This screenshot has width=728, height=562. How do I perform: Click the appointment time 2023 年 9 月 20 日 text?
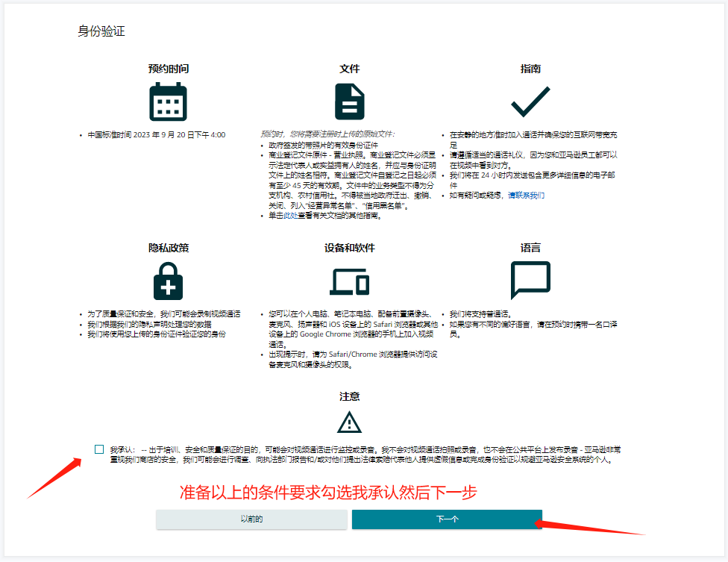click(157, 135)
